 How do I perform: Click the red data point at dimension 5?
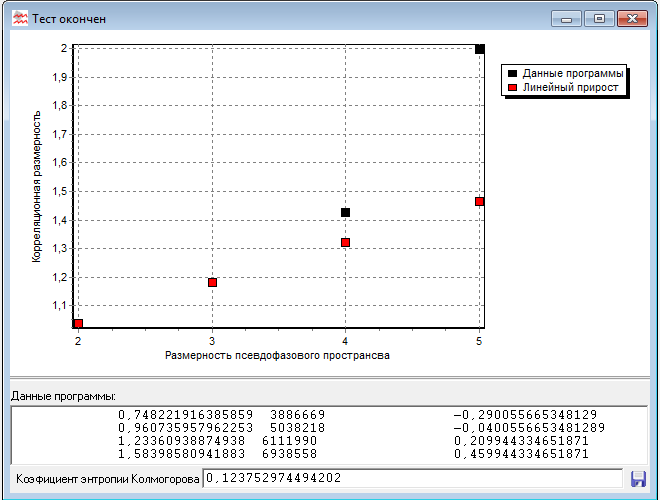click(x=480, y=201)
